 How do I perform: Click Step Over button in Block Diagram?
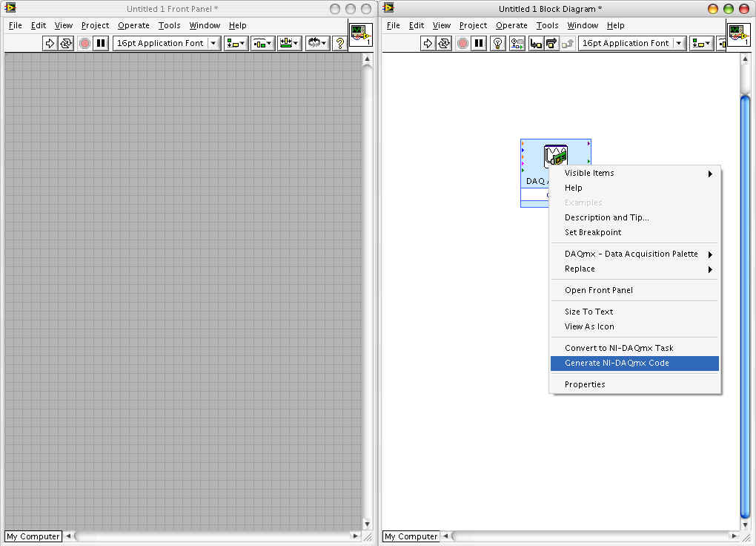(x=551, y=44)
